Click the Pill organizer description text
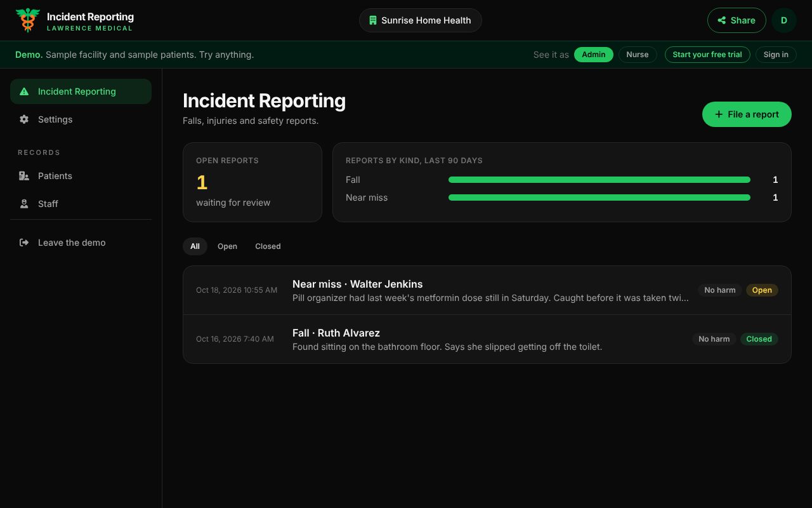Screen dimensions: 812x508 tap(490, 298)
